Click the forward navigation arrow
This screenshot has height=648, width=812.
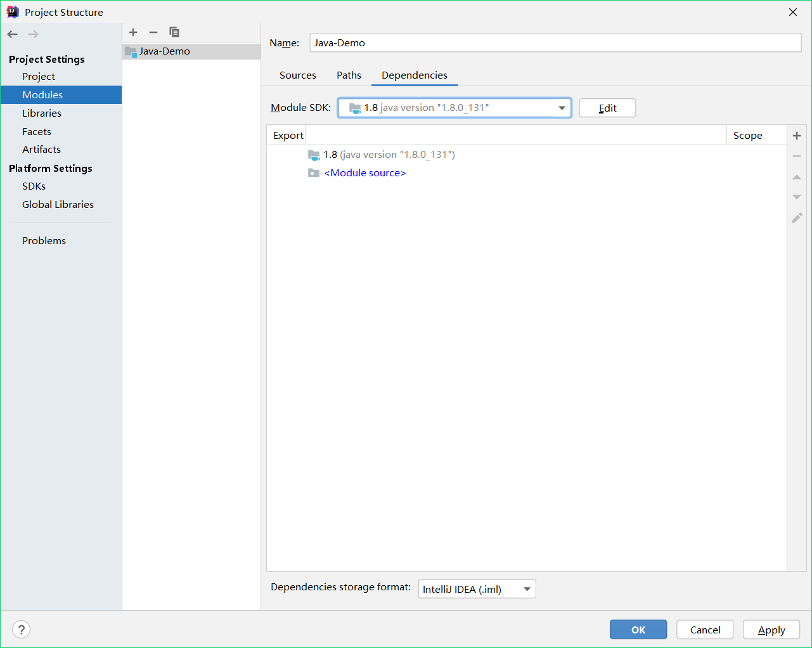pos(33,34)
